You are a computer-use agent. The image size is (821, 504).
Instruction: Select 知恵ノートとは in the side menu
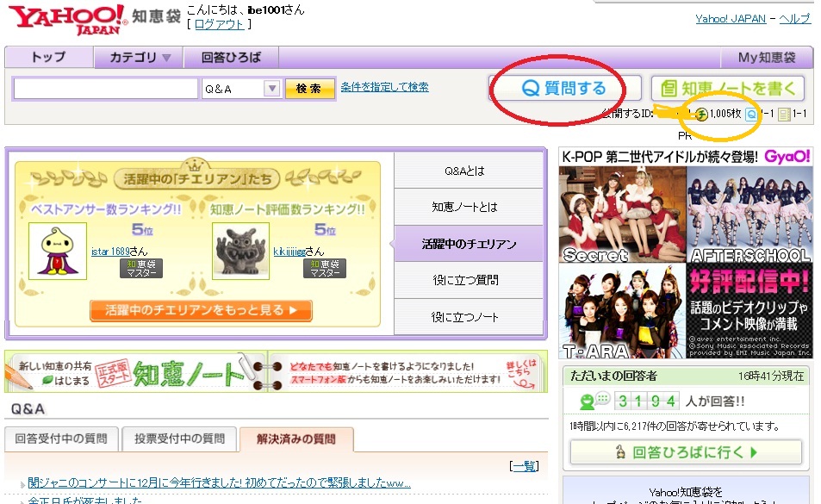[x=469, y=208]
